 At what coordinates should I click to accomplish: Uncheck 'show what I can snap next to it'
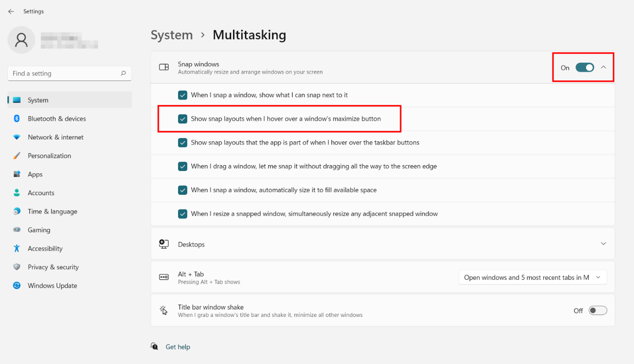pos(183,95)
